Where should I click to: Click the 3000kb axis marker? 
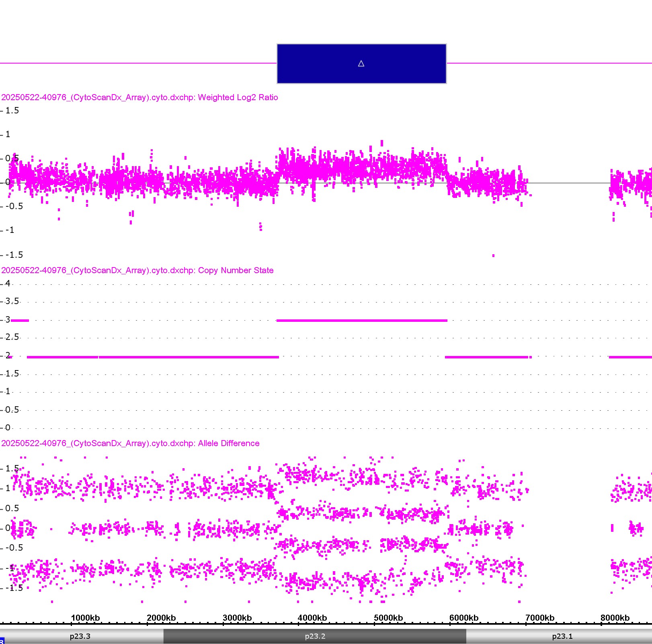237,618
